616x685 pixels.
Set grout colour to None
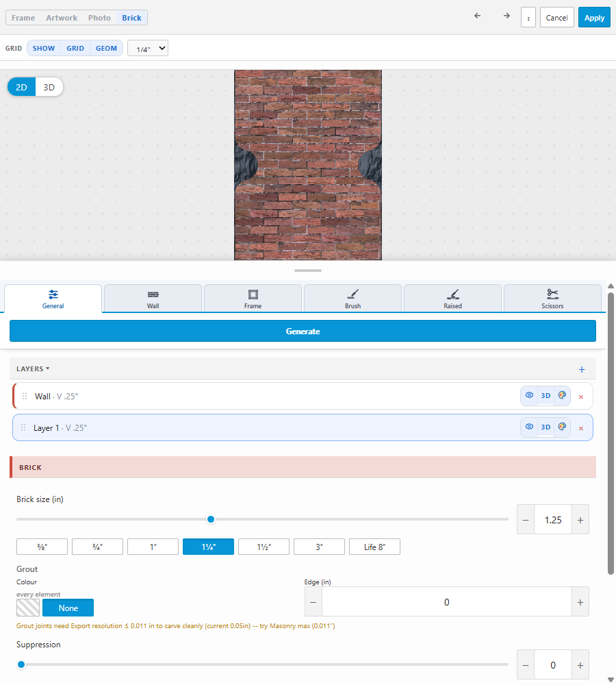pos(68,608)
